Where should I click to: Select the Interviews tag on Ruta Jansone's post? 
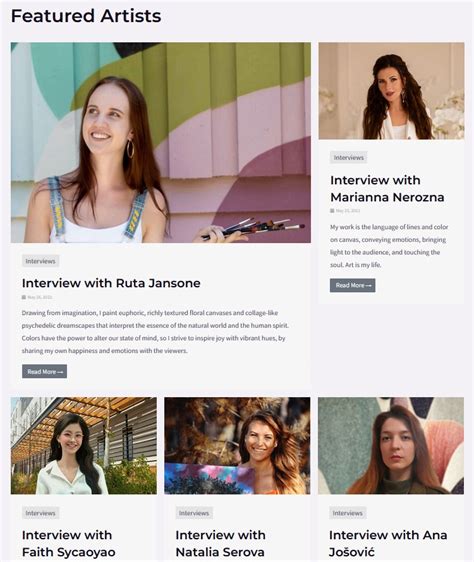[x=41, y=261]
